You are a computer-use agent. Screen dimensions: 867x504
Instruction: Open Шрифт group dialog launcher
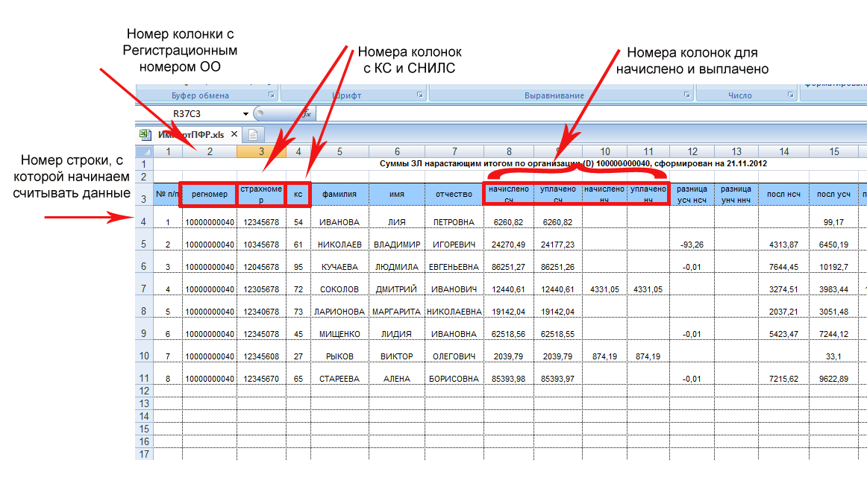[419, 95]
